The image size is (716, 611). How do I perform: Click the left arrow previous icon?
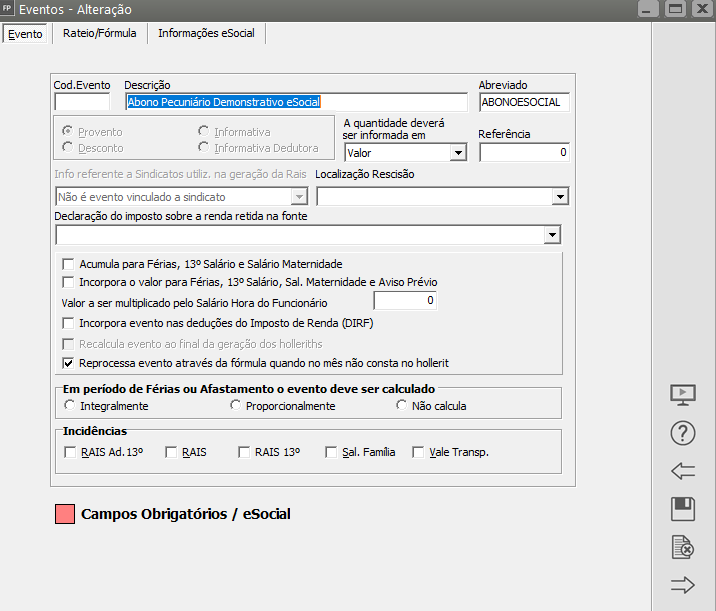pyautogui.click(x=682, y=471)
